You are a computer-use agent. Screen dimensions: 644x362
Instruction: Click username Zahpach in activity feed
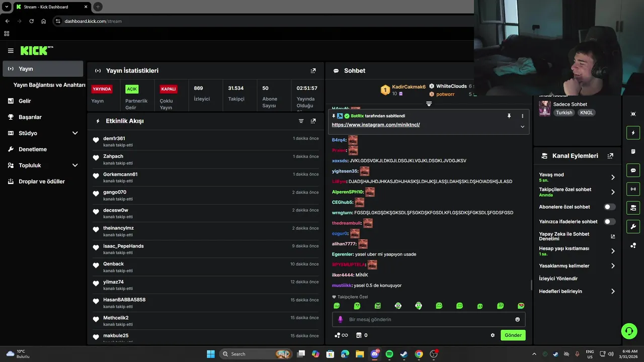(113, 156)
